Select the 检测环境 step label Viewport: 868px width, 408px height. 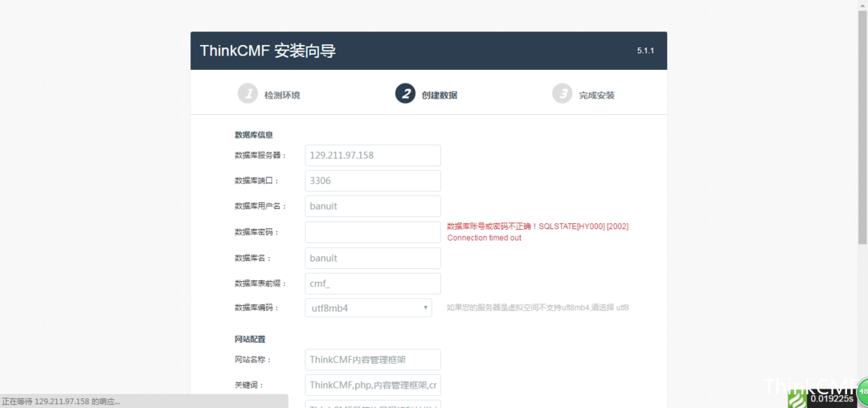tap(282, 95)
